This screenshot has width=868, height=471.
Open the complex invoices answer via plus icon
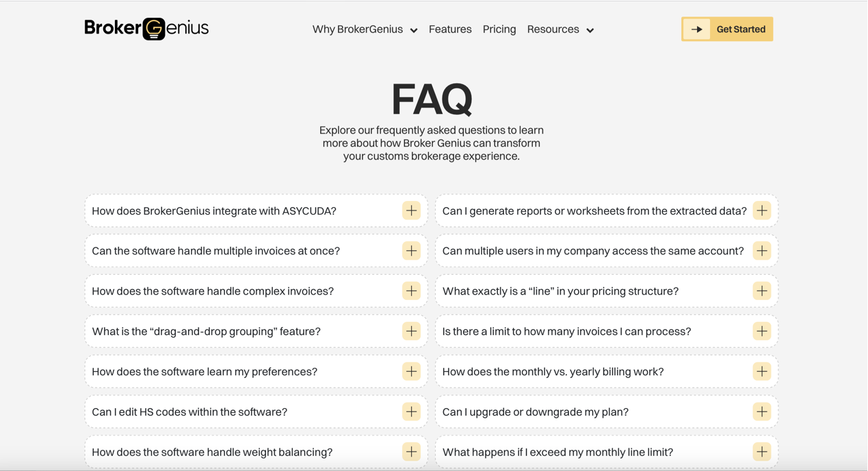click(x=411, y=291)
